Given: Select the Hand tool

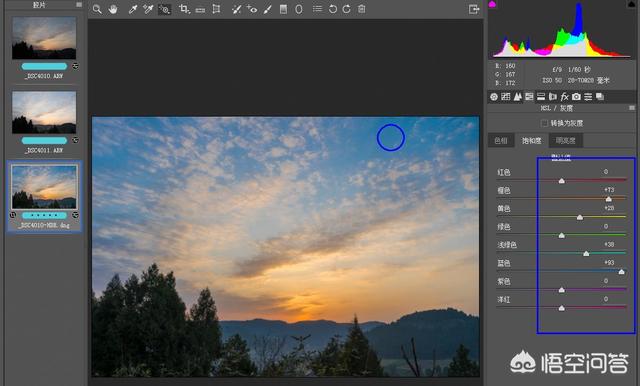Looking at the screenshot, I should click(113, 9).
